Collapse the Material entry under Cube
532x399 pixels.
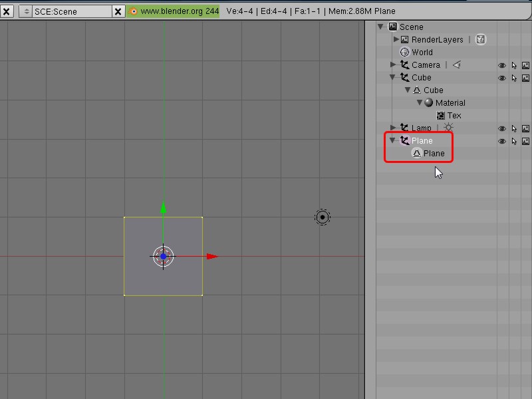[x=420, y=102]
